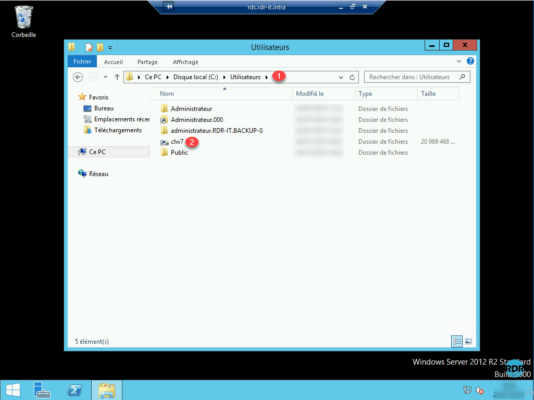
Task: Switch to details view layout
Action: coord(456,341)
